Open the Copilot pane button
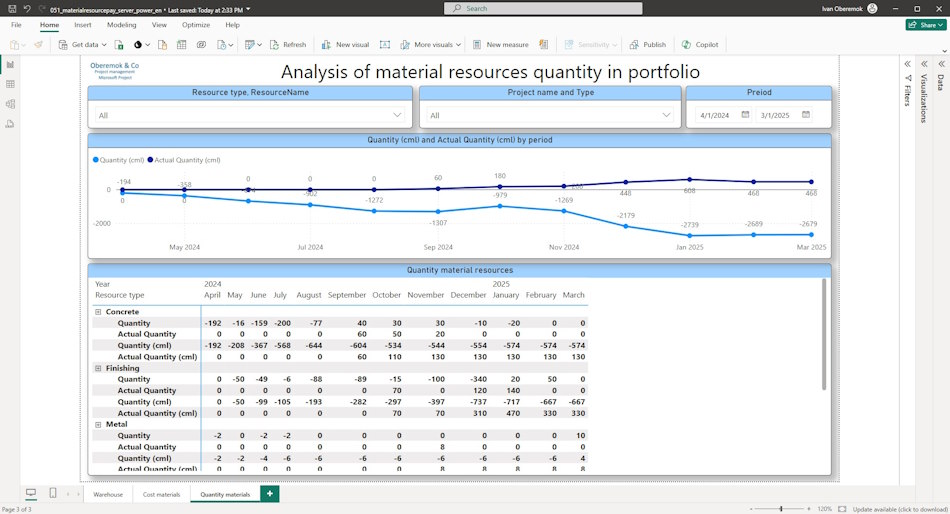Viewport: 950px width, 514px height. point(700,45)
